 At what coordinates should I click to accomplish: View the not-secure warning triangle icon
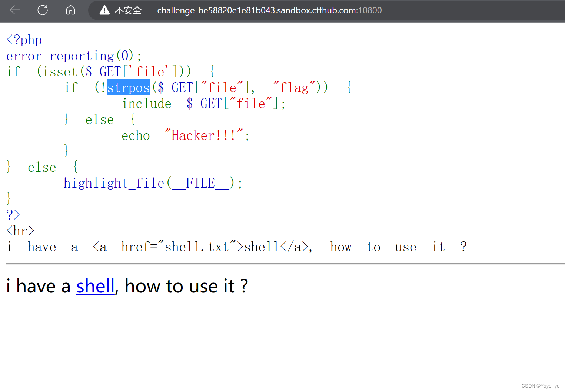(104, 10)
